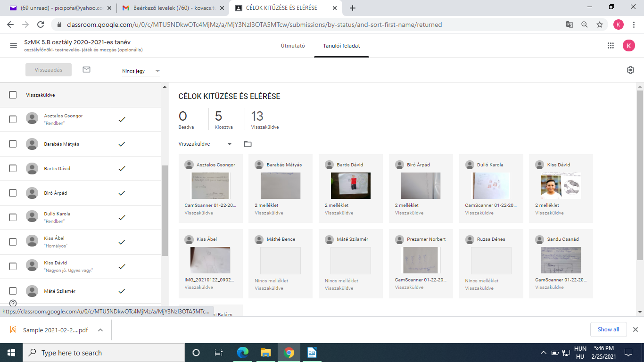Click the Visszaadás button
This screenshot has height=362, width=644.
49,70
